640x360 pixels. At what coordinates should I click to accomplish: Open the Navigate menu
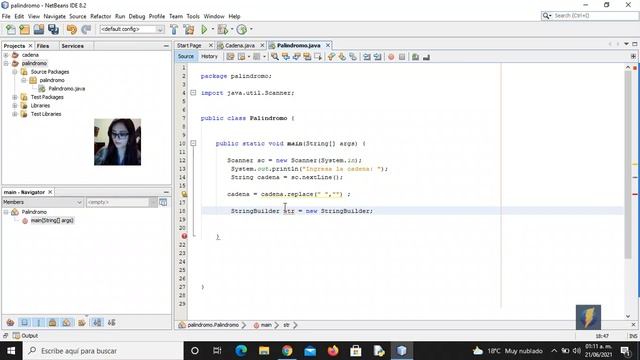pos(54,16)
